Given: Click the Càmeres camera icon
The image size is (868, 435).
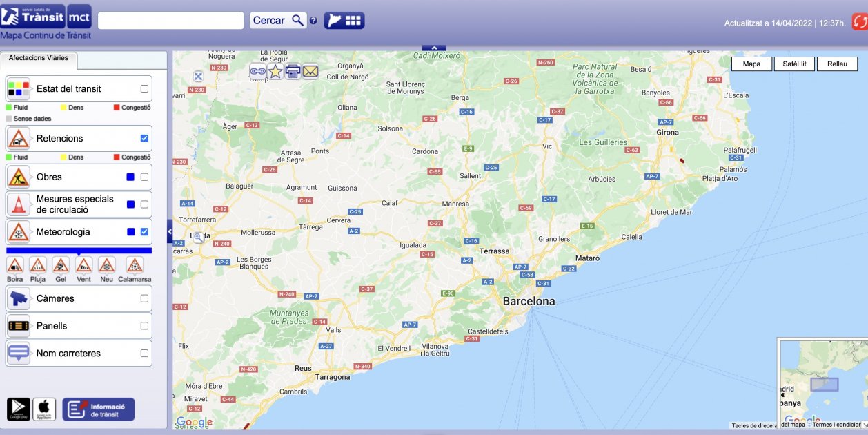Looking at the screenshot, I should [x=19, y=298].
